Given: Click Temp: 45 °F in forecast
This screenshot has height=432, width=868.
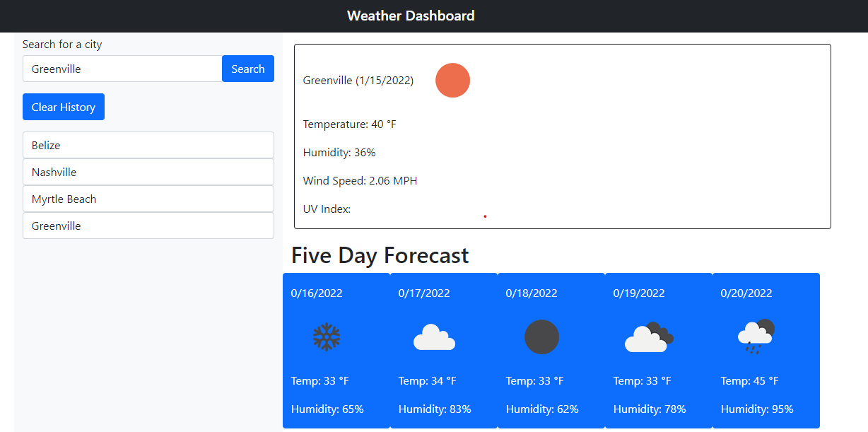Looking at the screenshot, I should (x=750, y=381).
